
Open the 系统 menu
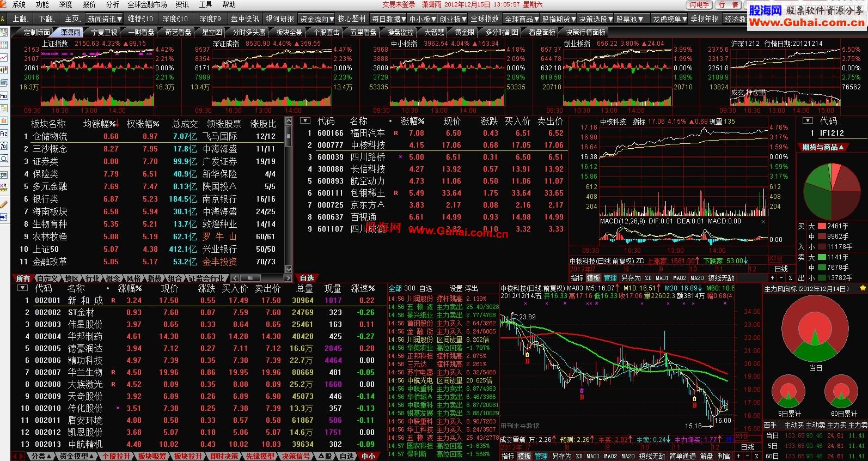point(19,4)
